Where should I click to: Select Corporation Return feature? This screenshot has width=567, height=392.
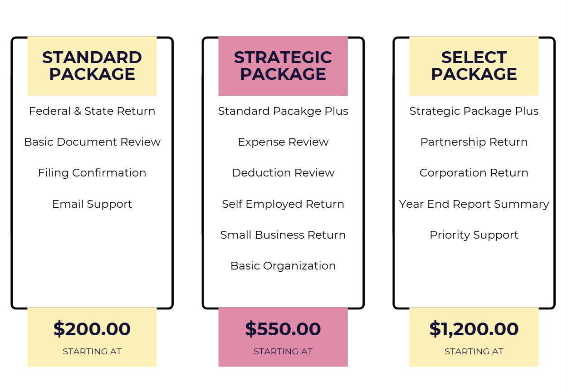coord(474,173)
